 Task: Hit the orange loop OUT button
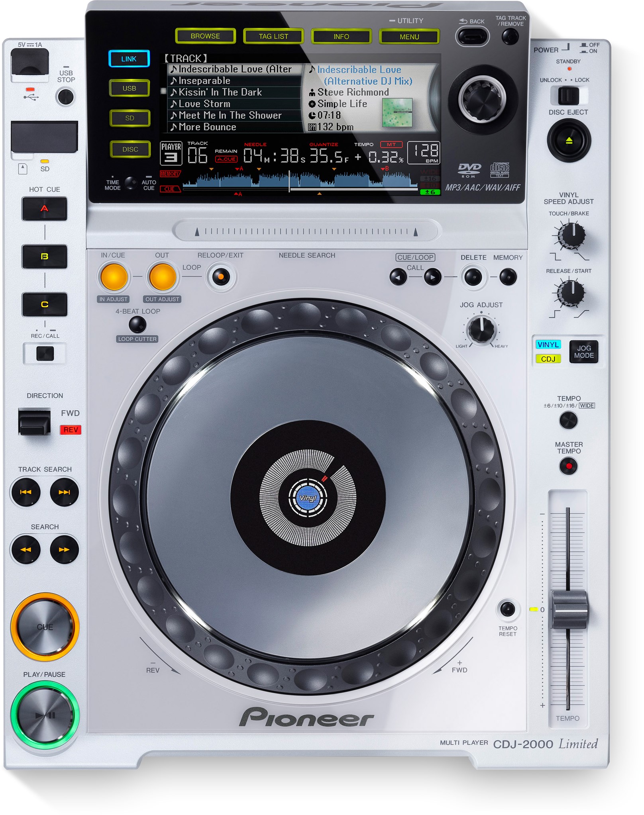(163, 277)
